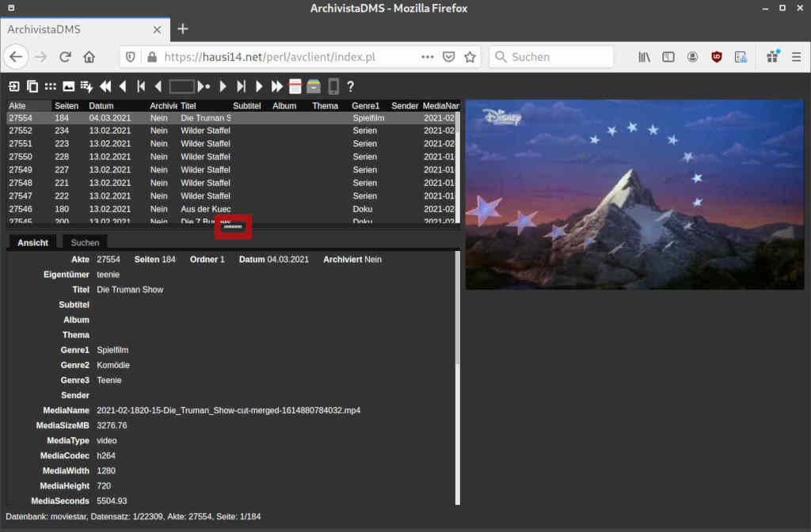Select row with Akte 27549

coord(230,169)
